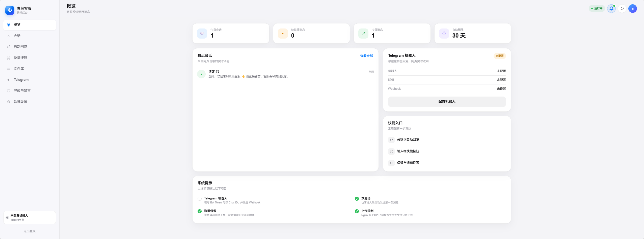
Task: Click the 待处理消息 orange dot icon
Action: 283,34
